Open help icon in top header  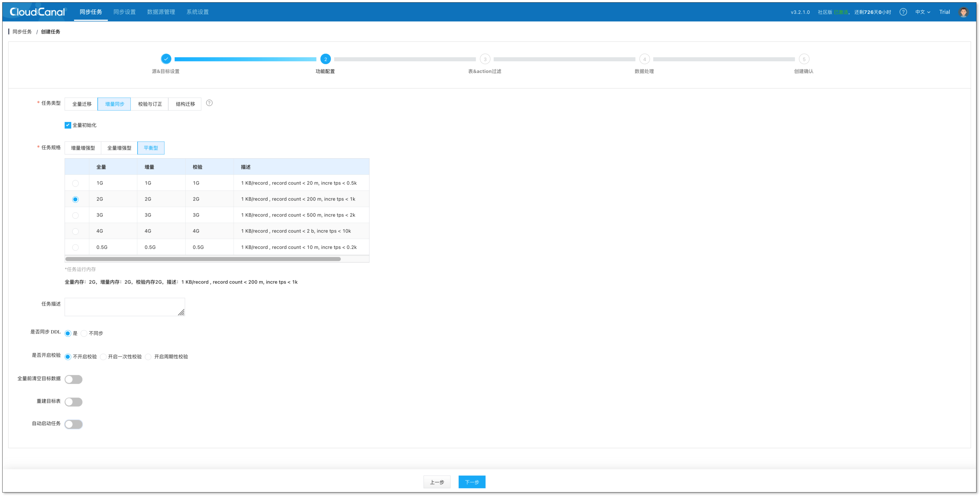(903, 12)
